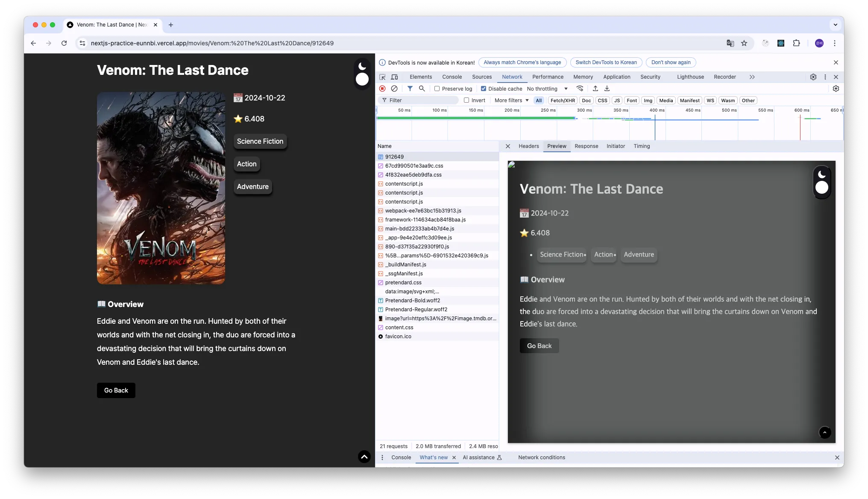
Task: Switch to the Console tab
Action: [452, 77]
